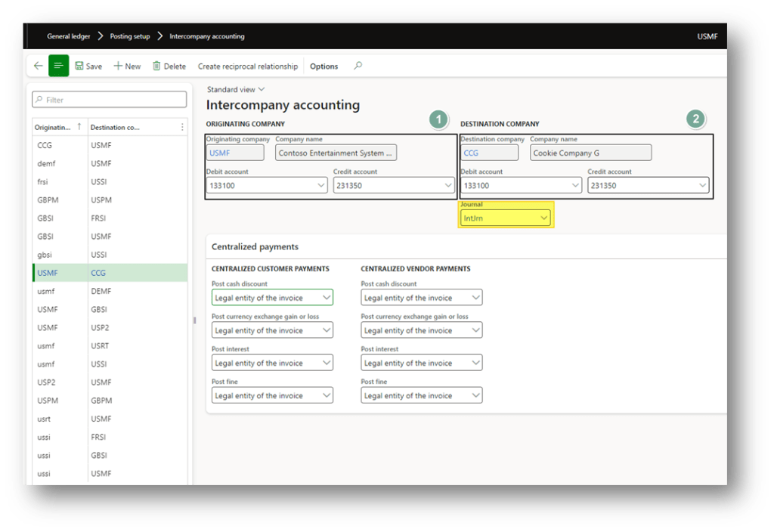774x532 pixels.
Task: Open customer Post cash discount dropdown
Action: (326, 298)
